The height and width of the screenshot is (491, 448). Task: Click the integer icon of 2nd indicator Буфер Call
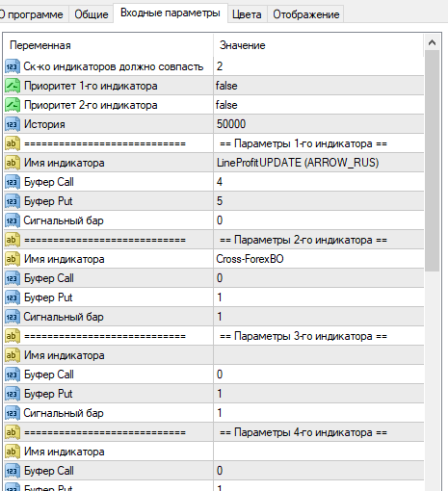(x=13, y=278)
